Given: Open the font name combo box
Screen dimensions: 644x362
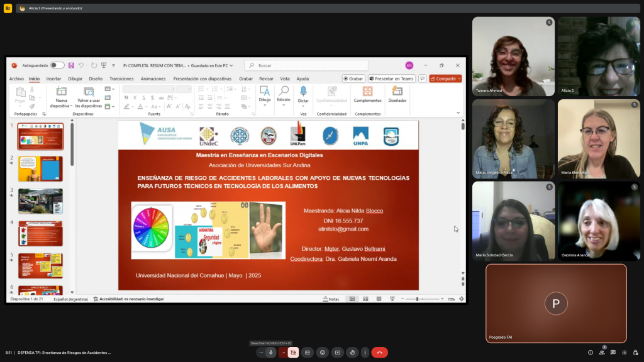Looking at the screenshot, I should point(148,89).
